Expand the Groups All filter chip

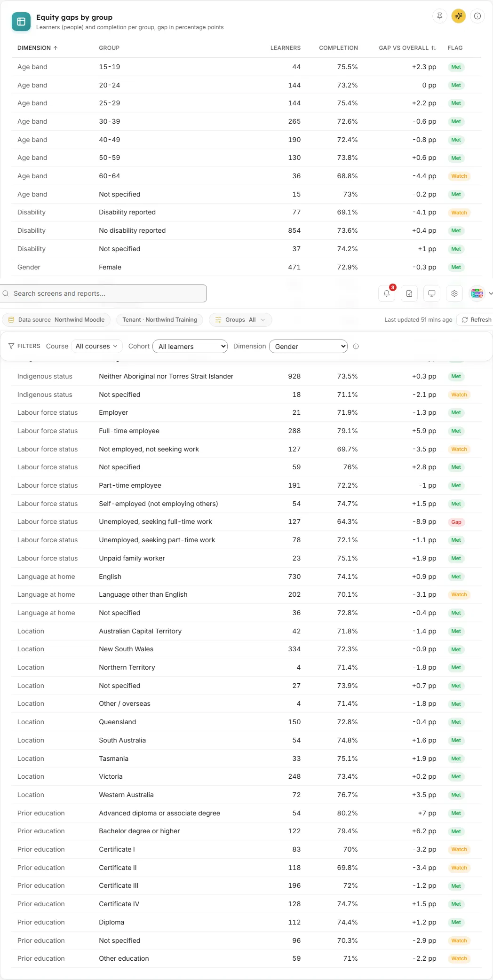pyautogui.click(x=240, y=320)
